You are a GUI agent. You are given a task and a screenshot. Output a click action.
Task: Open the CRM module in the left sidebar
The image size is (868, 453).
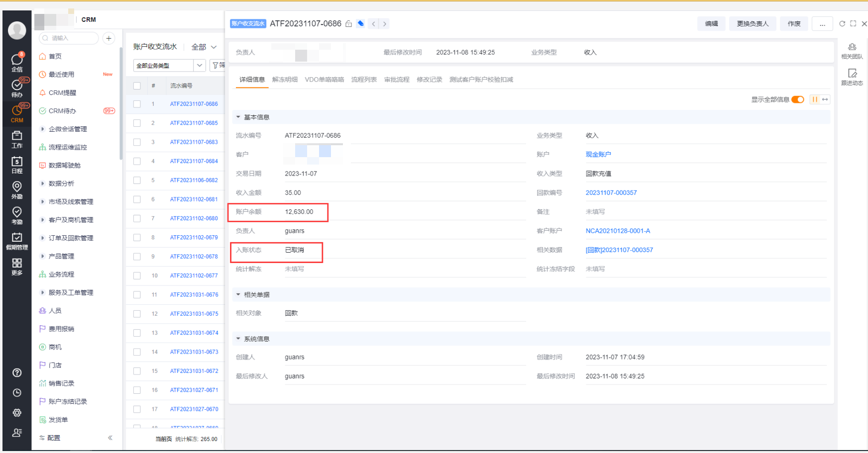coord(17,114)
